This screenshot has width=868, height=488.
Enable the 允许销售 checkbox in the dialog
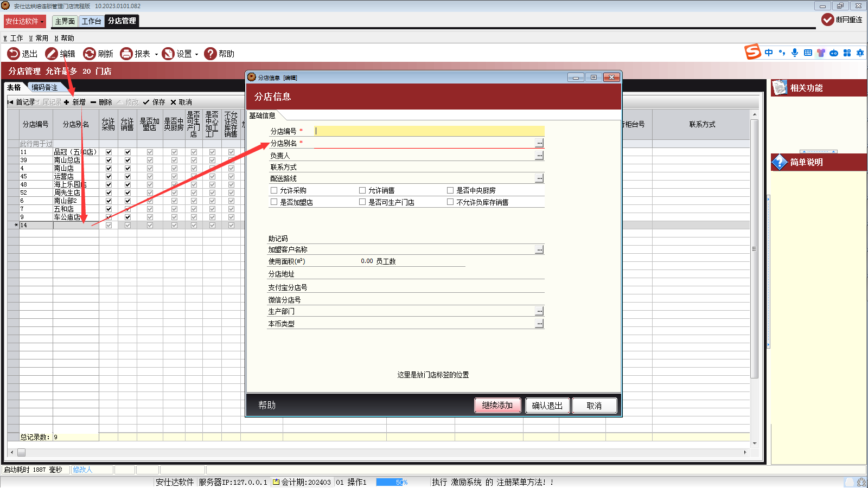pos(362,190)
